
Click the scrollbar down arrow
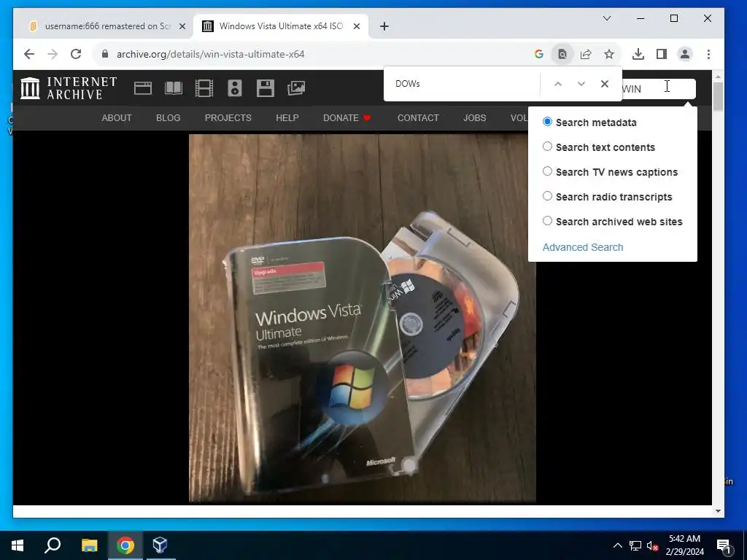[718, 511]
